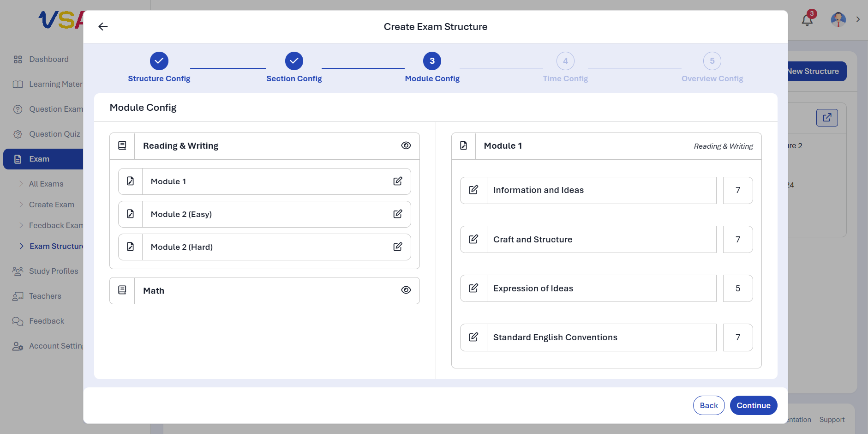Viewport: 868px width, 434px height.
Task: Click the Back button
Action: (x=709, y=405)
